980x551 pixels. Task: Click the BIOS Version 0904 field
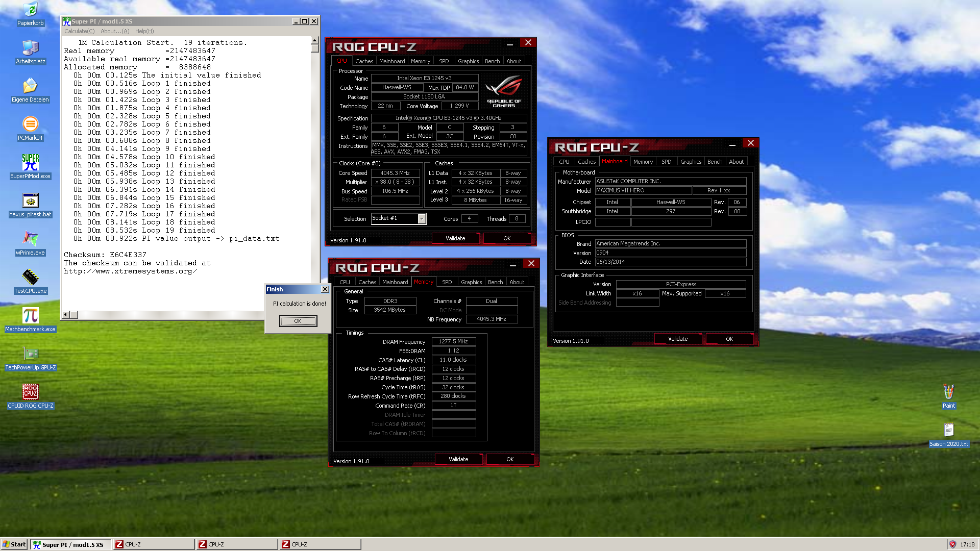[671, 253]
